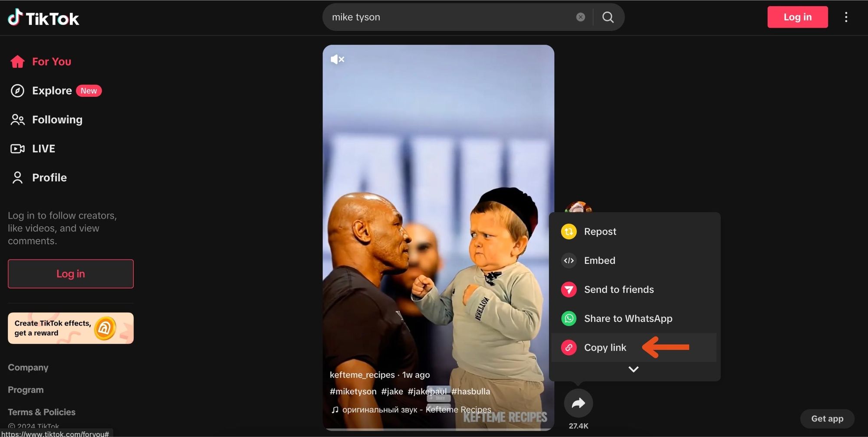
Task: Click the TikTok logo
Action: pyautogui.click(x=43, y=17)
